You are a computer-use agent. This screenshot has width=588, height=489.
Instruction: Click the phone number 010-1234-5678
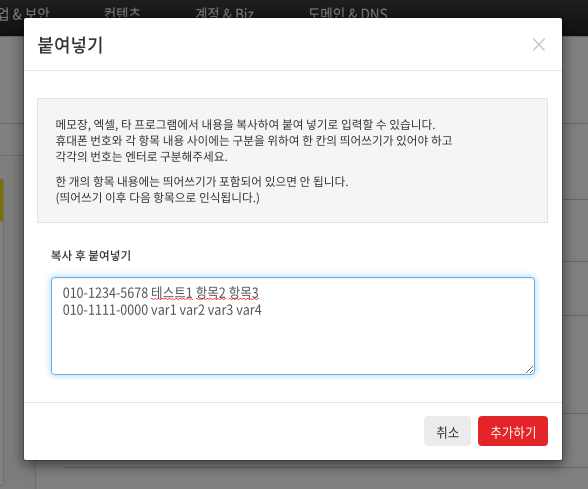pyautogui.click(x=105, y=293)
